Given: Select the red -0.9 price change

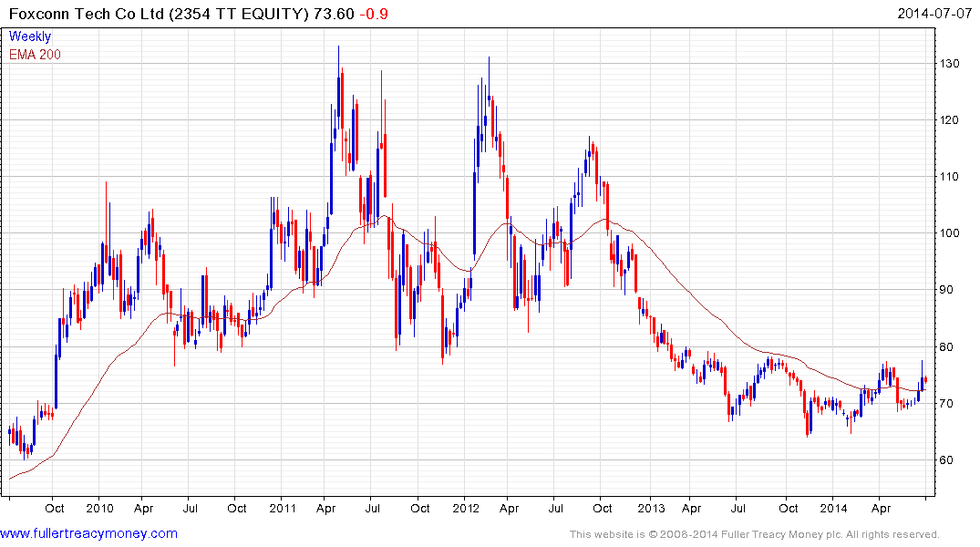Looking at the screenshot, I should (x=374, y=14).
